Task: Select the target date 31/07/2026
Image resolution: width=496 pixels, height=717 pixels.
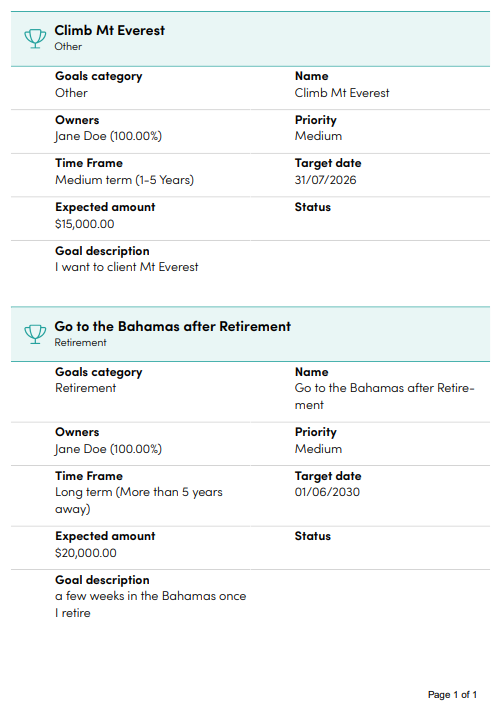Action: [325, 180]
